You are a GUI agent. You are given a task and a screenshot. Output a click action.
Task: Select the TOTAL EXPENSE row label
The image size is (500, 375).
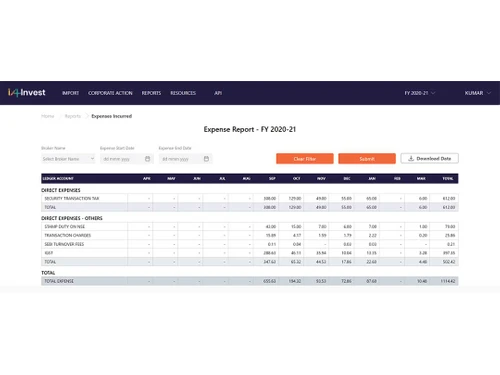59,281
